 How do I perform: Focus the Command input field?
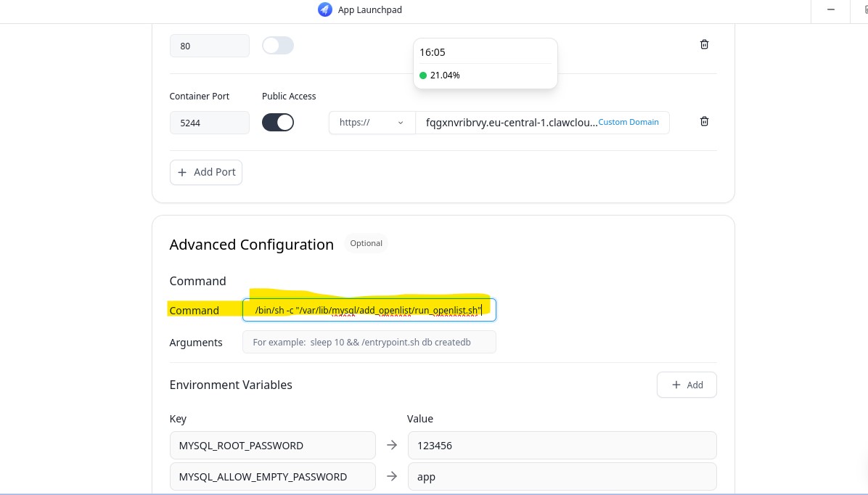(369, 310)
